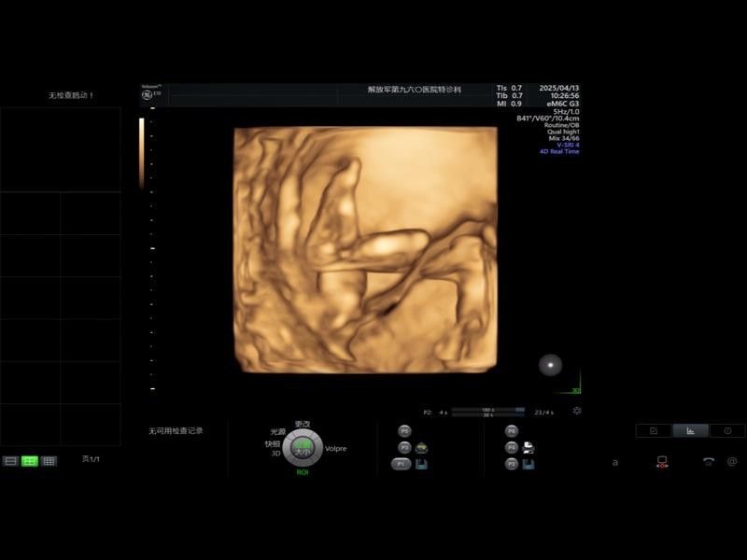Viewport: 747px width, 560px height.
Task: Click the 无可用检查记录 message
Action: click(176, 431)
